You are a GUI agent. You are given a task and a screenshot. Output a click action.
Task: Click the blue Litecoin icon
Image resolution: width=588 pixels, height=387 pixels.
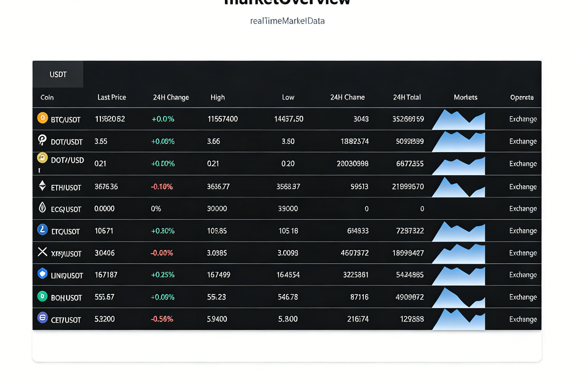point(42,230)
